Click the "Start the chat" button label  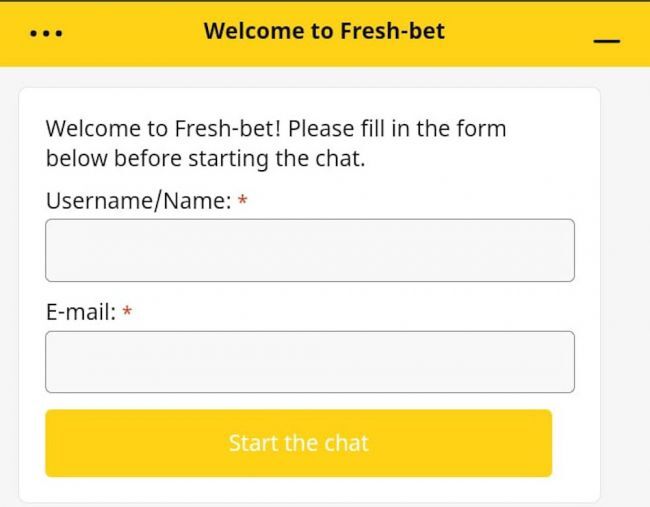[298, 443]
